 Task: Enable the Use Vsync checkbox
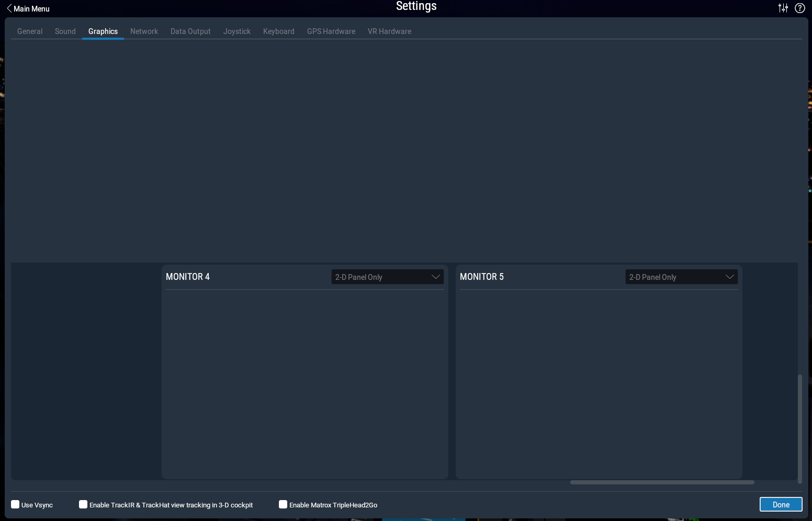(x=15, y=504)
